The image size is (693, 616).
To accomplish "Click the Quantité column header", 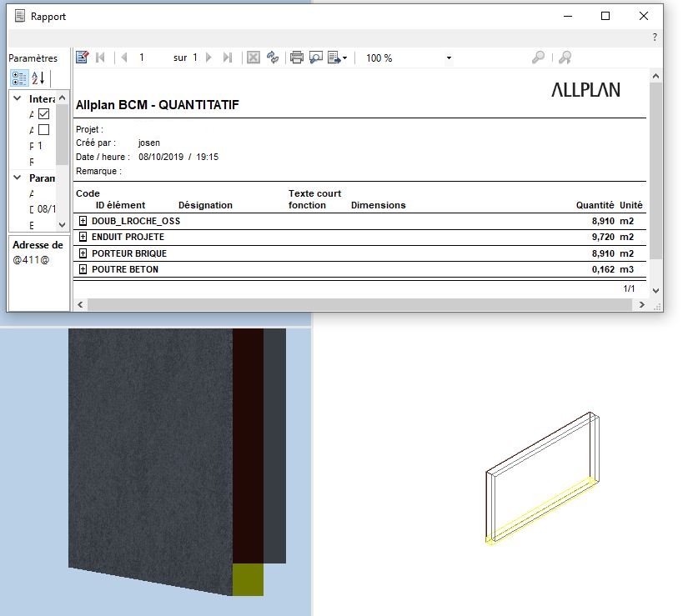I will [x=595, y=205].
